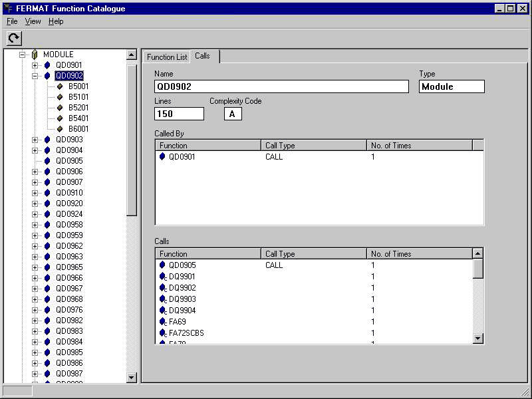The image size is (532, 399).
Task: Expand the QD0924 tree node
Action: pyautogui.click(x=35, y=214)
